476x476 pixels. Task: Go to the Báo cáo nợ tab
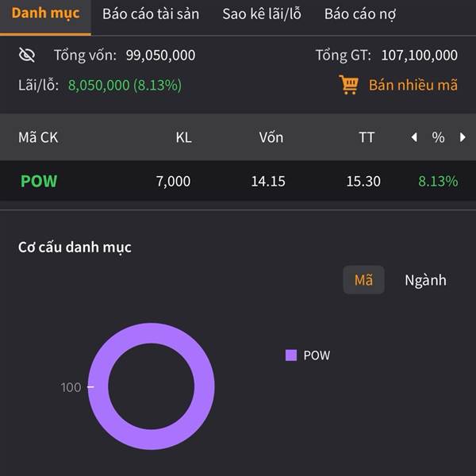pos(360,14)
